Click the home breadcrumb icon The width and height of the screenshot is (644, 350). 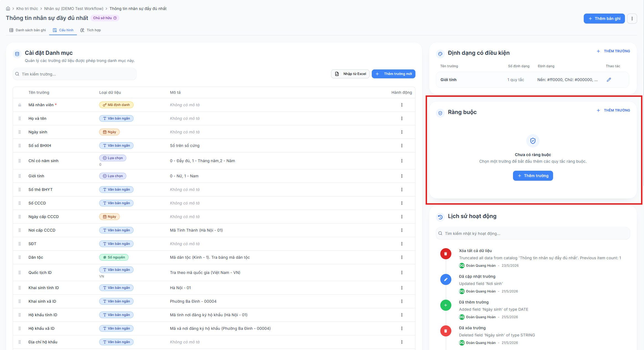pos(8,9)
